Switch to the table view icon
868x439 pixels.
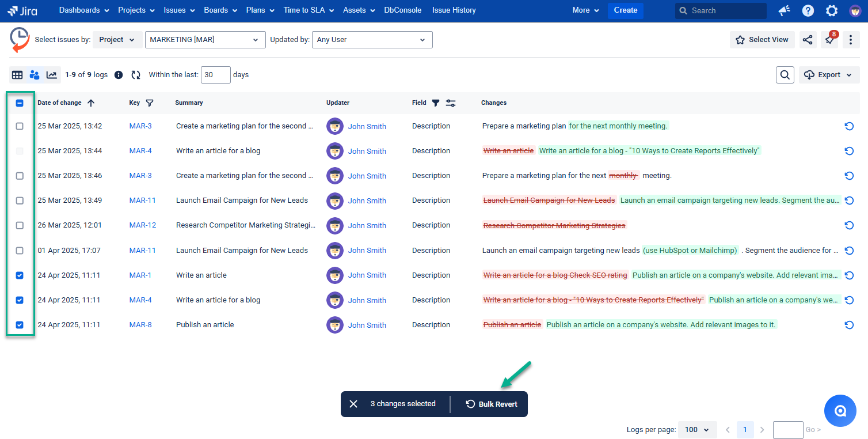[17, 75]
